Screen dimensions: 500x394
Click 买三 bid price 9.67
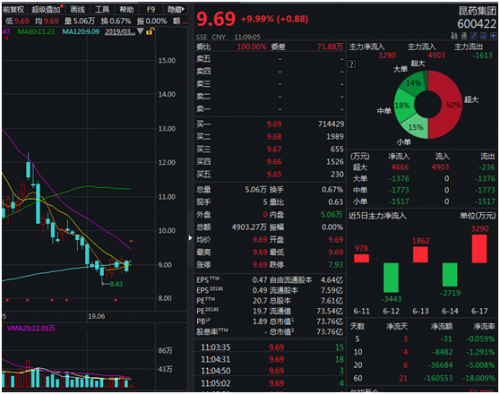click(x=274, y=149)
